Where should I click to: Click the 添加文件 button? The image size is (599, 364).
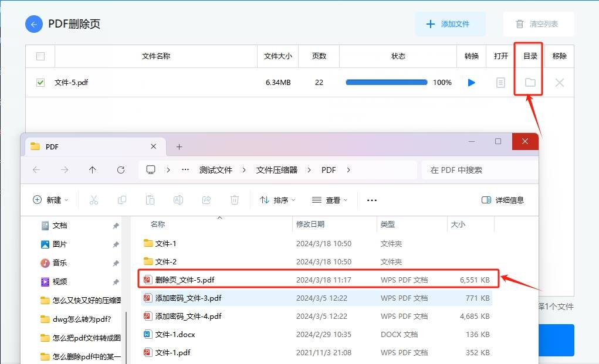click(450, 23)
